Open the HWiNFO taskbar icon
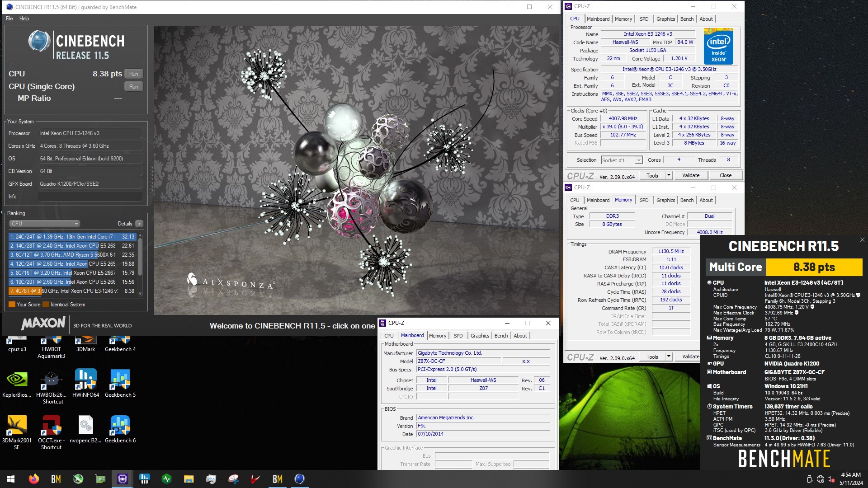The image size is (868, 488). point(145,479)
